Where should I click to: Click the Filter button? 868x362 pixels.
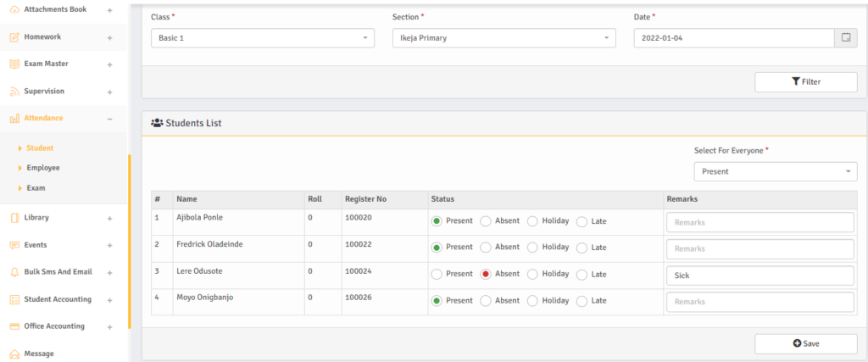point(805,81)
